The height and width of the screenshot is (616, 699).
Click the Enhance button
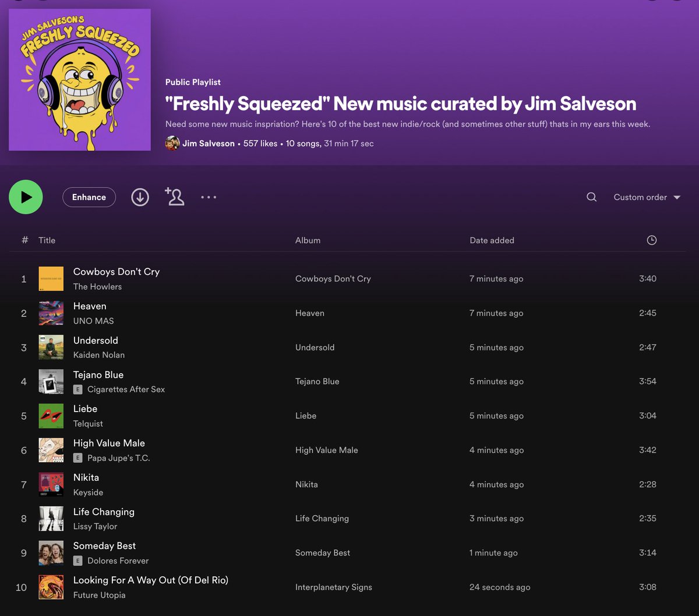pos(89,197)
